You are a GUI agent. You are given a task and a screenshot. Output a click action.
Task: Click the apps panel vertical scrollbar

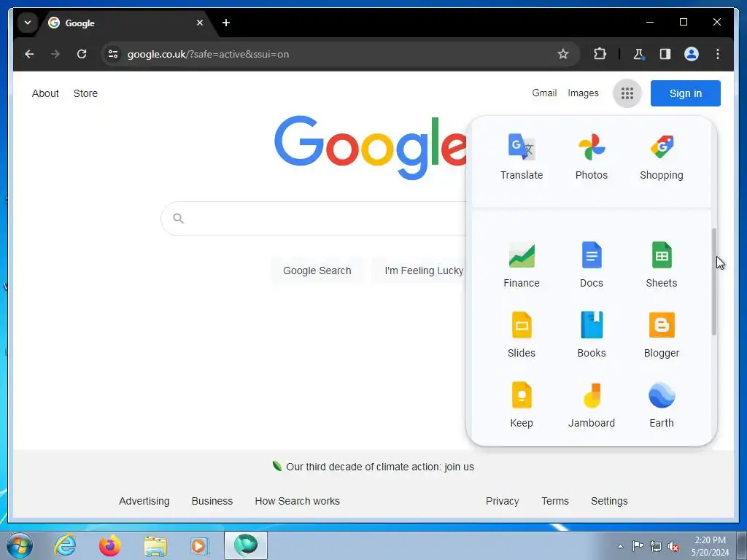pos(713,281)
